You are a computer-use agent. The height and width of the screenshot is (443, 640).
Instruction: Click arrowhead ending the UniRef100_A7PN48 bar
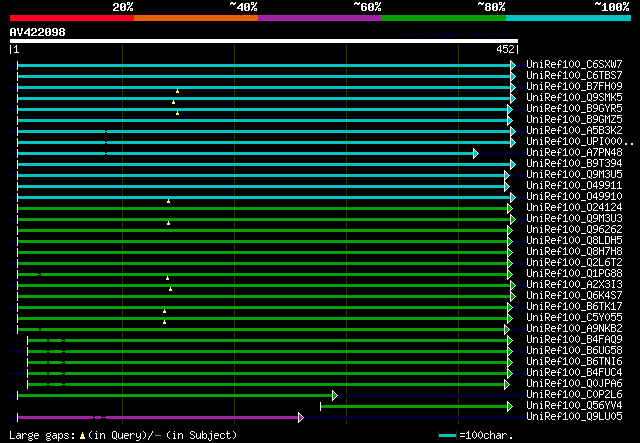pyautogui.click(x=476, y=153)
